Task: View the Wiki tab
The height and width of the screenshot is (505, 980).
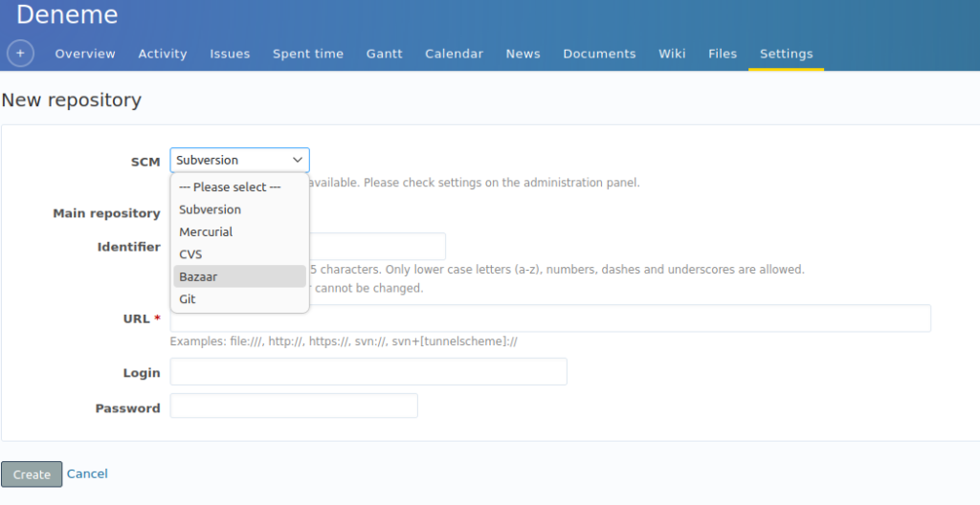Action: (672, 54)
